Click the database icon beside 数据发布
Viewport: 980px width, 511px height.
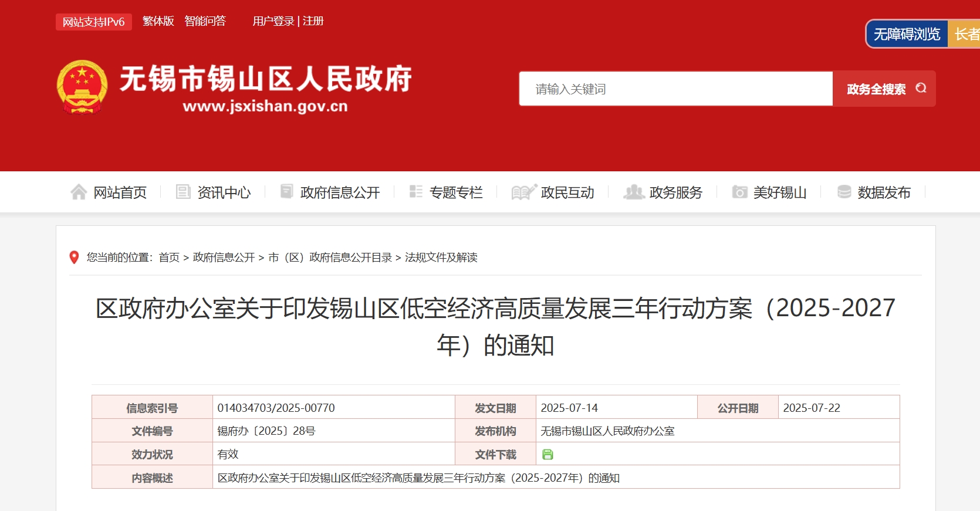[844, 192]
